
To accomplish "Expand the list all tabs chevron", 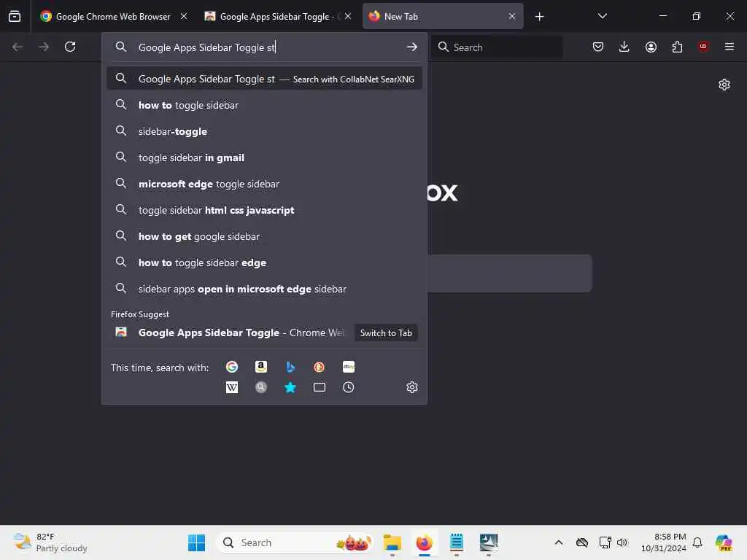I will click(x=602, y=17).
